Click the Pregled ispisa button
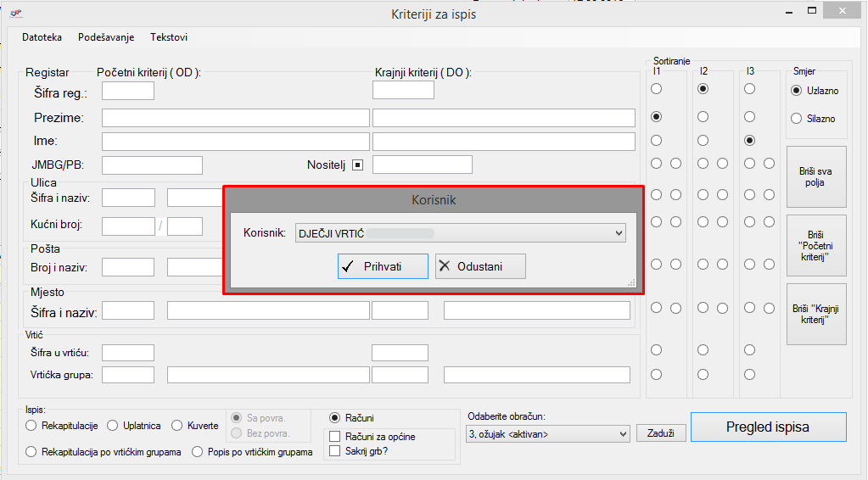 click(x=768, y=427)
